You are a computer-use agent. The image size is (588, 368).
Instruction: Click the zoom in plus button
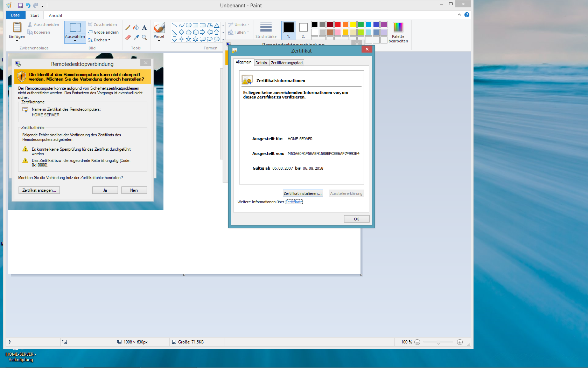[x=460, y=342]
